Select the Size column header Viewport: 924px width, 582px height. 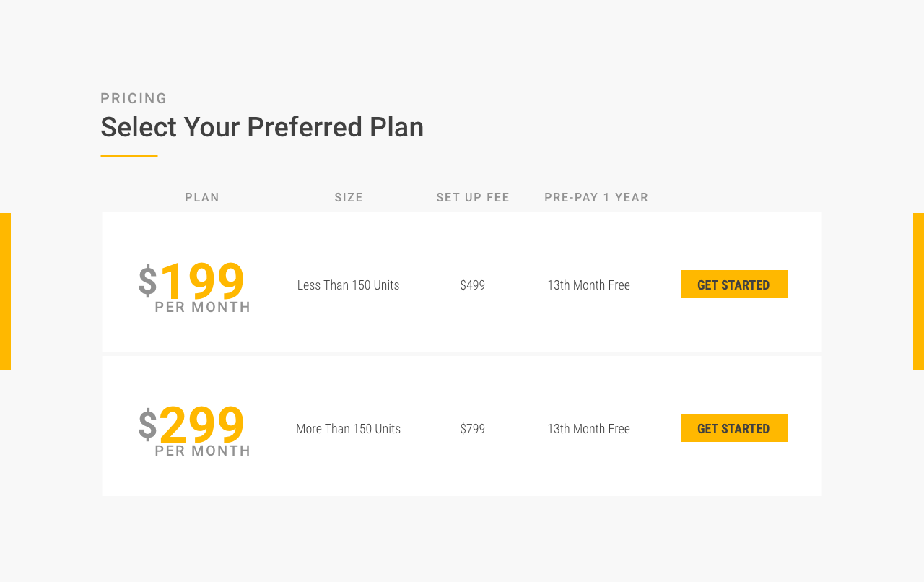coord(349,198)
